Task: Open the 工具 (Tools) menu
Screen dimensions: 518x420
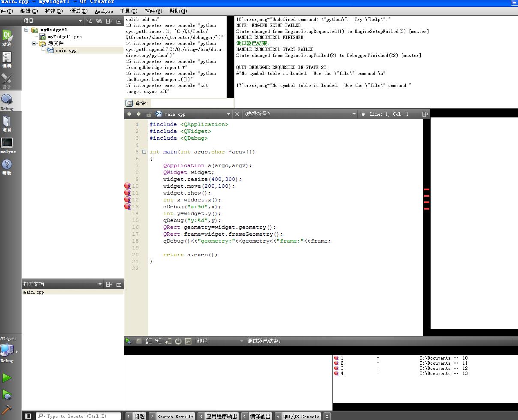Action: click(x=129, y=11)
